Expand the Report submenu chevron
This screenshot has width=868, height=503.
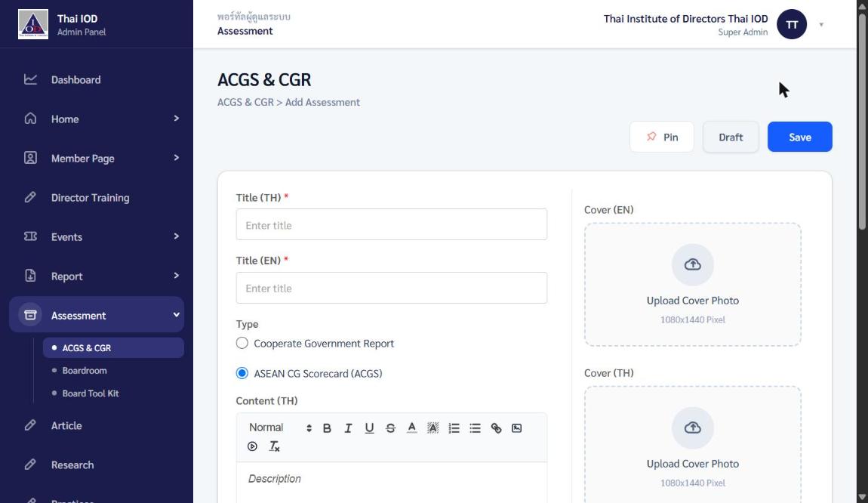tap(176, 276)
